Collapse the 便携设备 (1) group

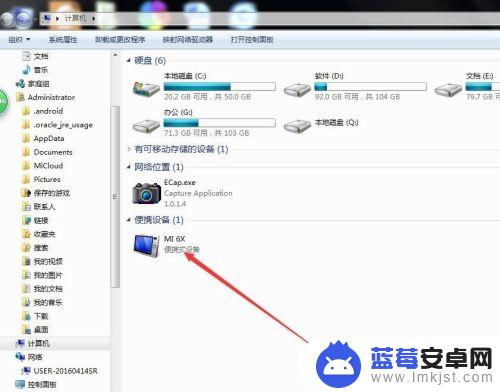click(x=129, y=220)
